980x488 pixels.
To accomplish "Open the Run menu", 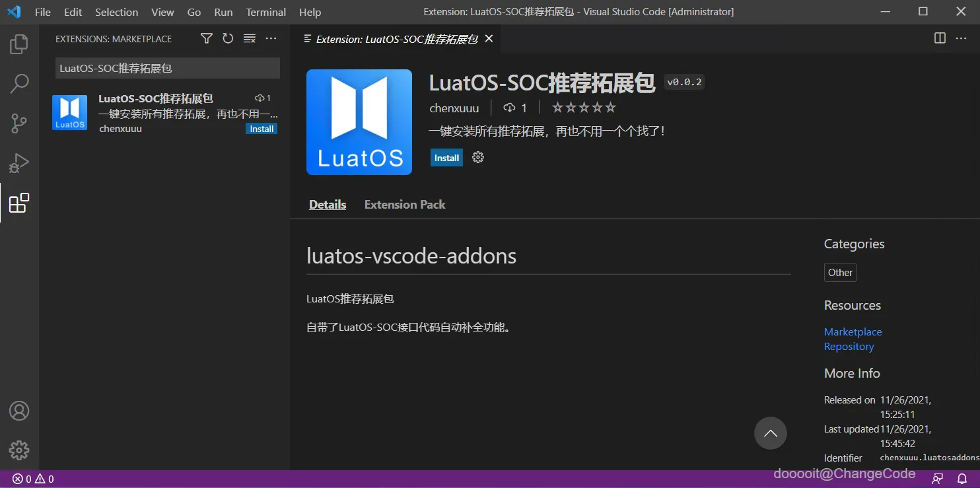I will 224,12.
